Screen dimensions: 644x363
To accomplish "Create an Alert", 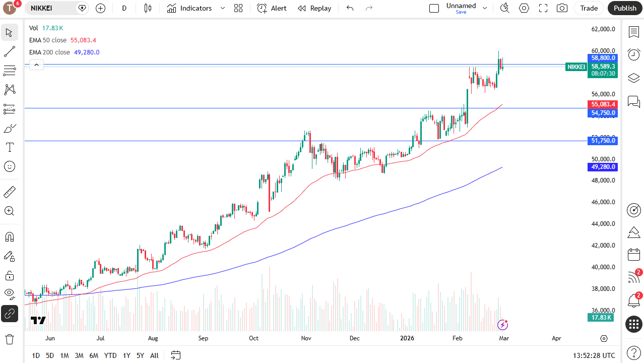I will pos(272,8).
